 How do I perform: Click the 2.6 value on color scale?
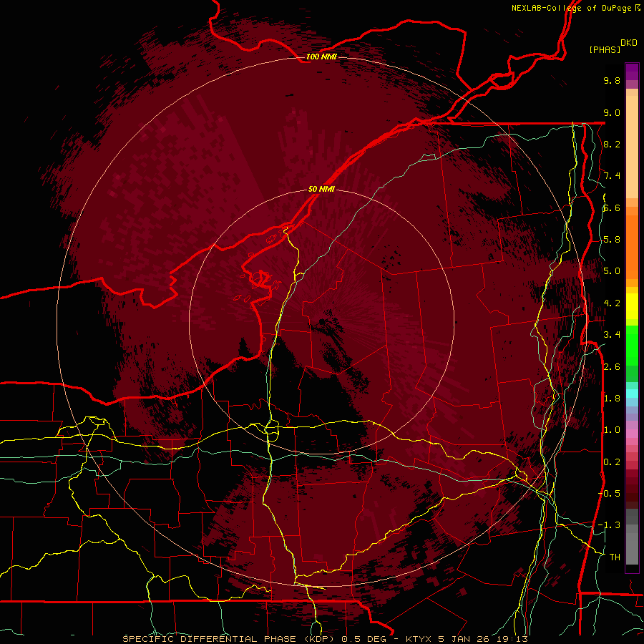click(612, 367)
